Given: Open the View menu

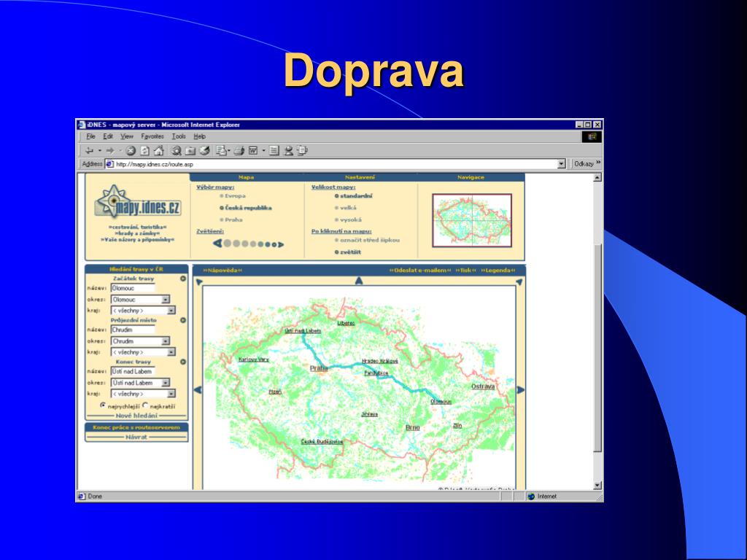Looking at the screenshot, I should (127, 136).
